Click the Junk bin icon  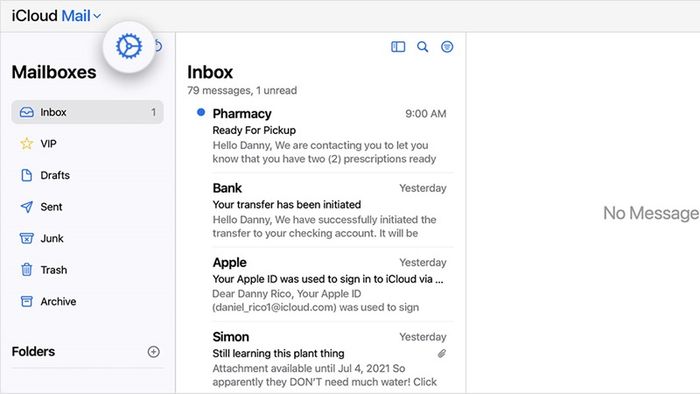coord(27,238)
